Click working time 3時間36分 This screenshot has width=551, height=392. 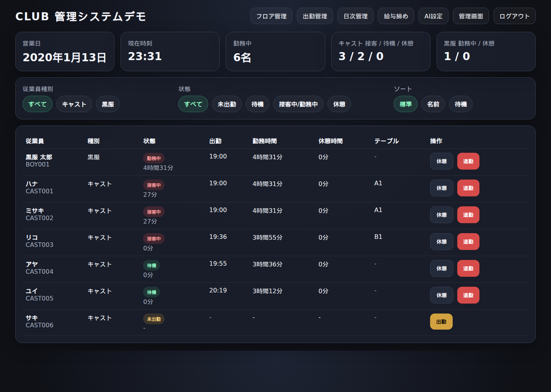(267, 264)
